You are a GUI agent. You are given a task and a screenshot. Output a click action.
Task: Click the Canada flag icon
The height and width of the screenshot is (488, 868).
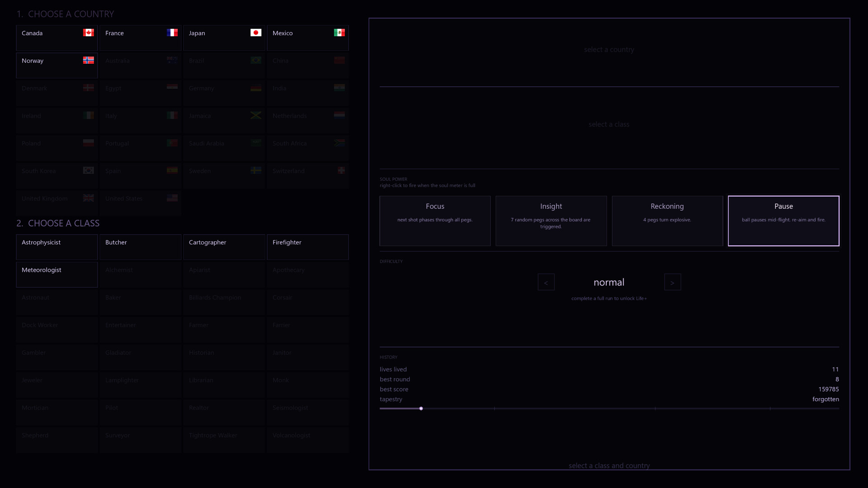click(x=89, y=33)
